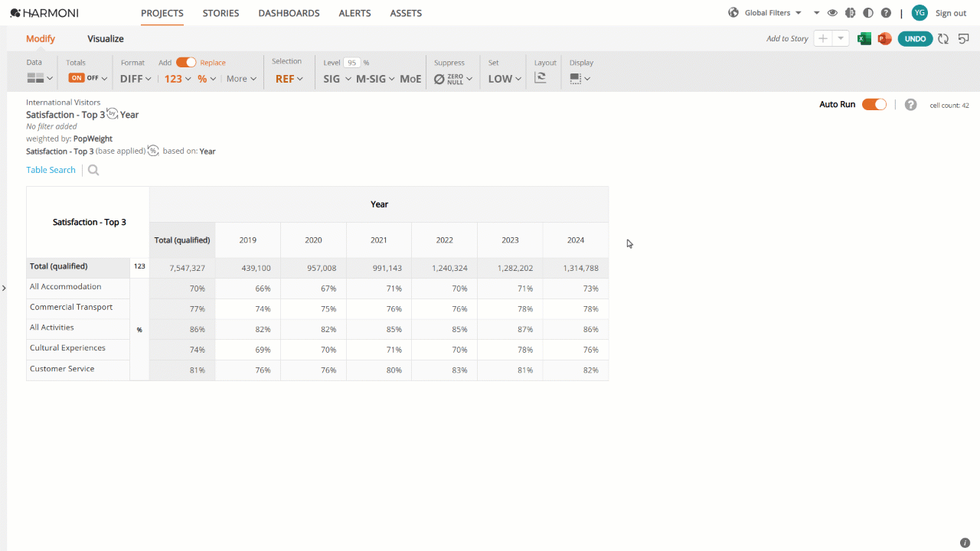Open the M-SIG dropdown

pyautogui.click(x=375, y=79)
